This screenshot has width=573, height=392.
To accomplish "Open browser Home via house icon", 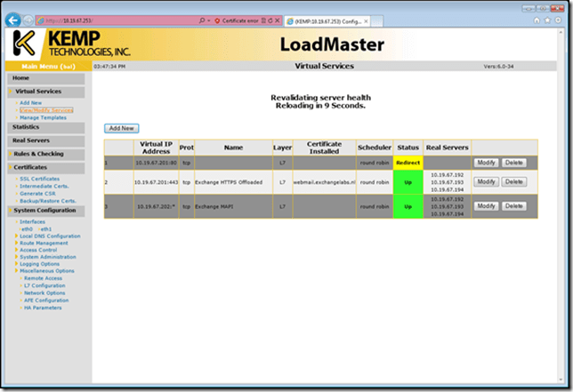I will point(536,19).
